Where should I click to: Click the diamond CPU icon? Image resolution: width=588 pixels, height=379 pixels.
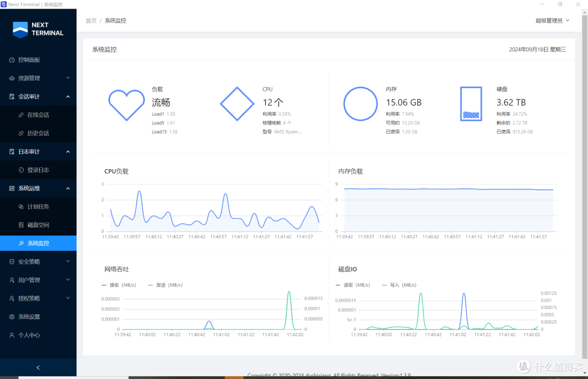(x=237, y=104)
